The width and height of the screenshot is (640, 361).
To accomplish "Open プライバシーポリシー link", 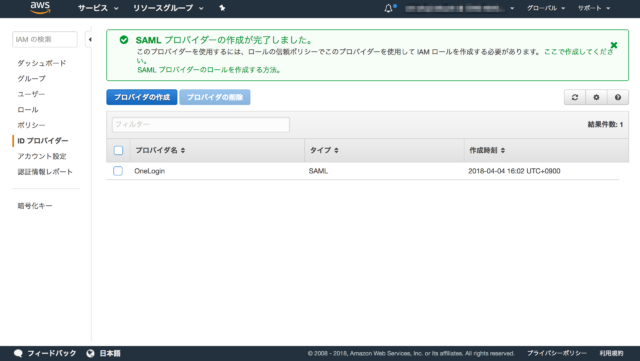I will click(x=557, y=353).
